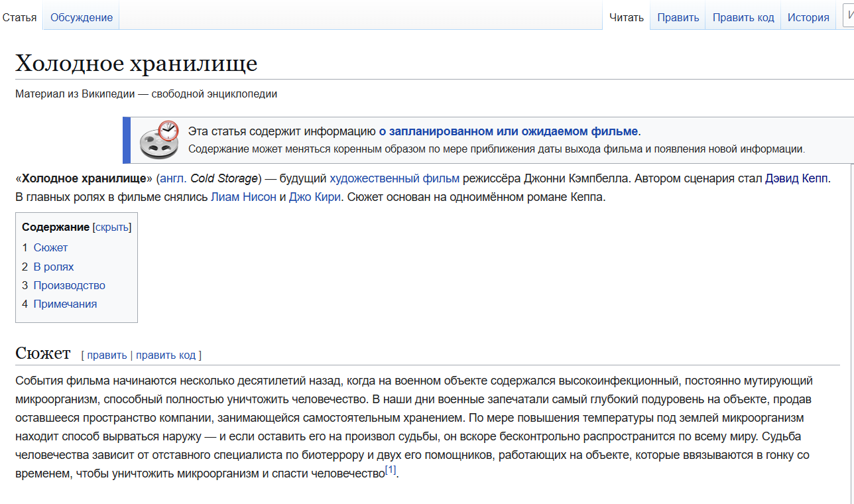Click править код next to Сюжет heading
Image resolution: width=854 pixels, height=504 pixels.
pyautogui.click(x=166, y=355)
